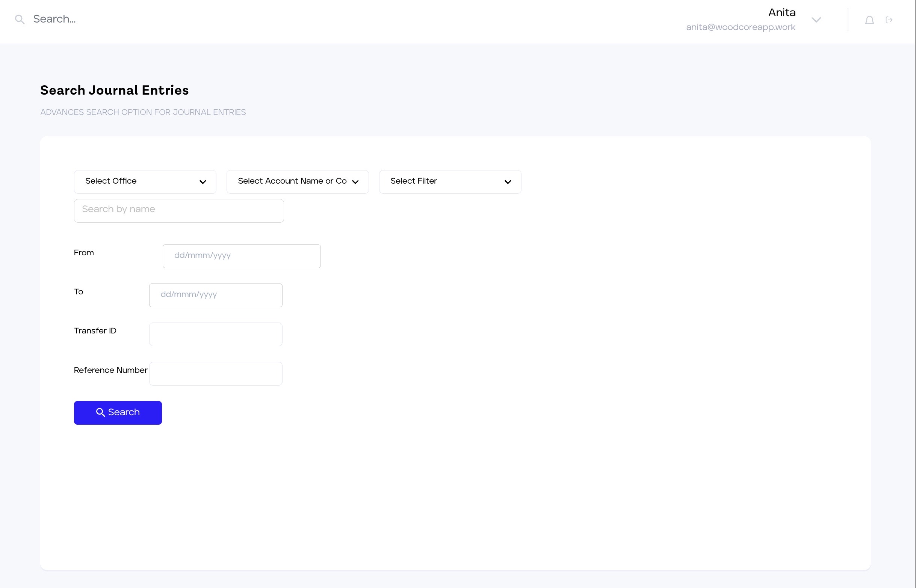Screen dimensions: 916x588
Task: Click the logout arrow icon
Action: click(889, 20)
